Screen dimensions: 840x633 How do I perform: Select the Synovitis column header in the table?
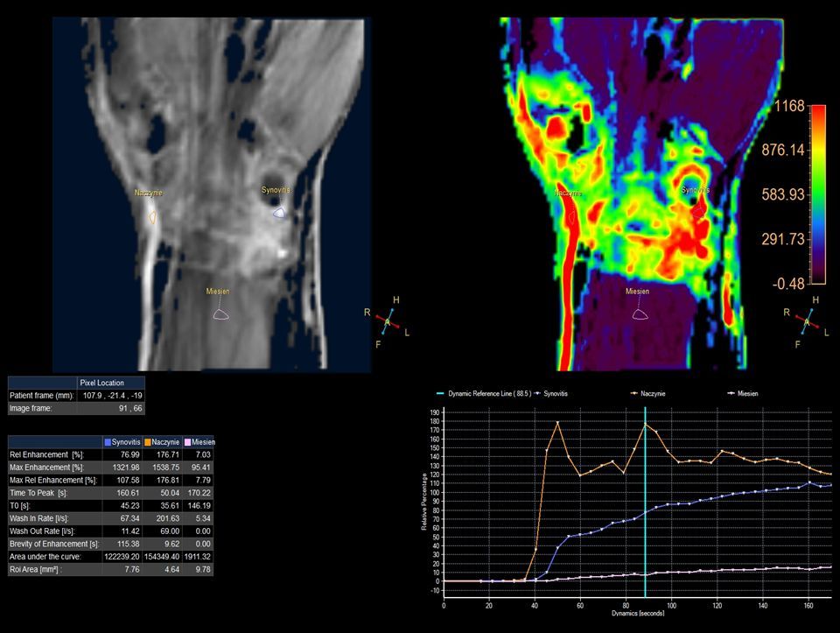(121, 442)
